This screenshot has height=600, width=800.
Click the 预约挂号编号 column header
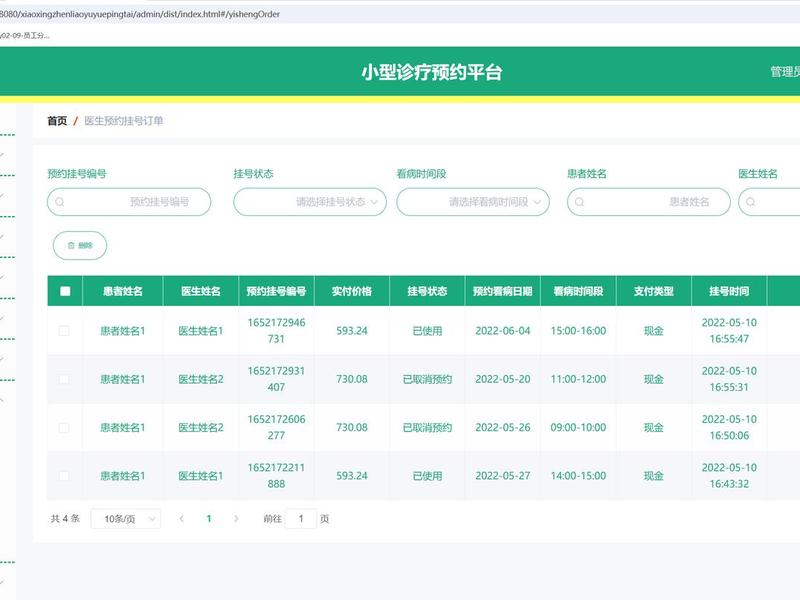click(x=276, y=291)
